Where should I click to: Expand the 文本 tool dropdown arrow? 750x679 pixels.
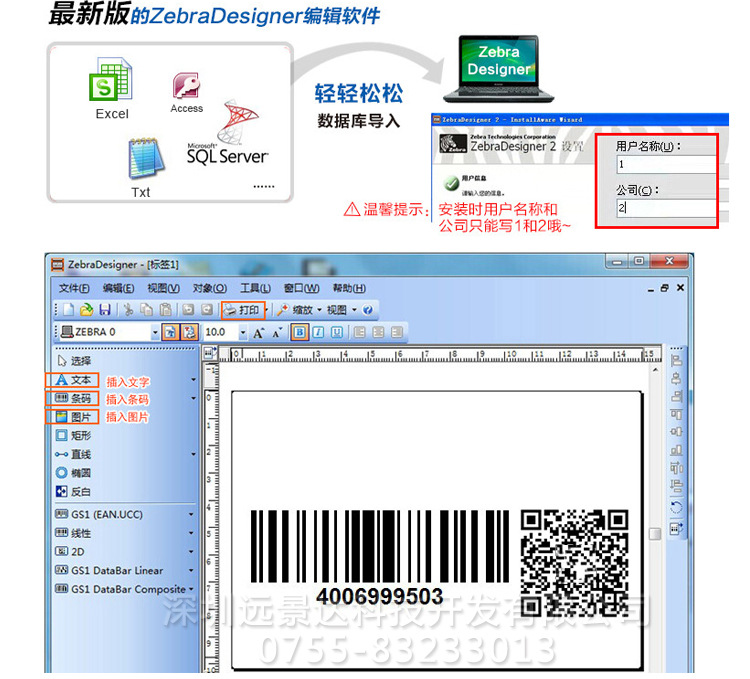(x=193, y=380)
